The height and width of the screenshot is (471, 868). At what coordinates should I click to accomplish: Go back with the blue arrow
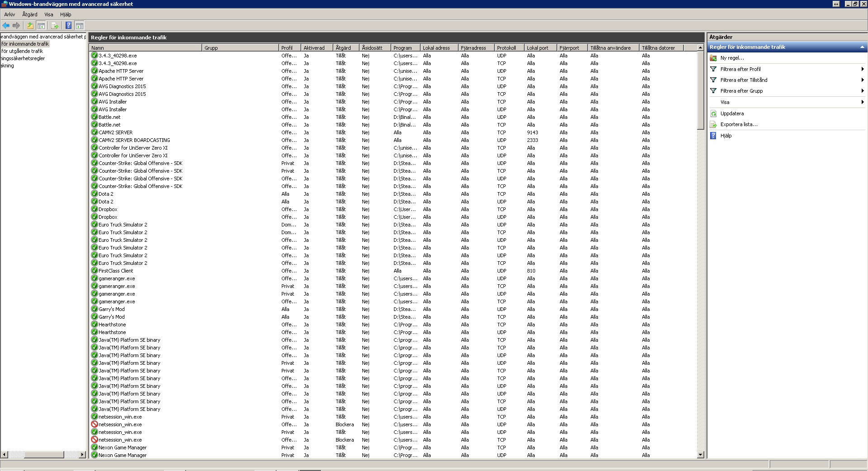6,25
